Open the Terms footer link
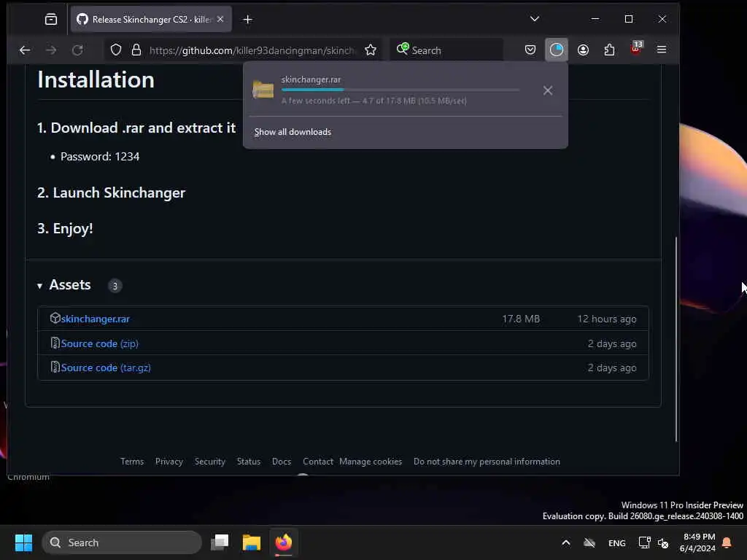This screenshot has width=747, height=560. (132, 462)
